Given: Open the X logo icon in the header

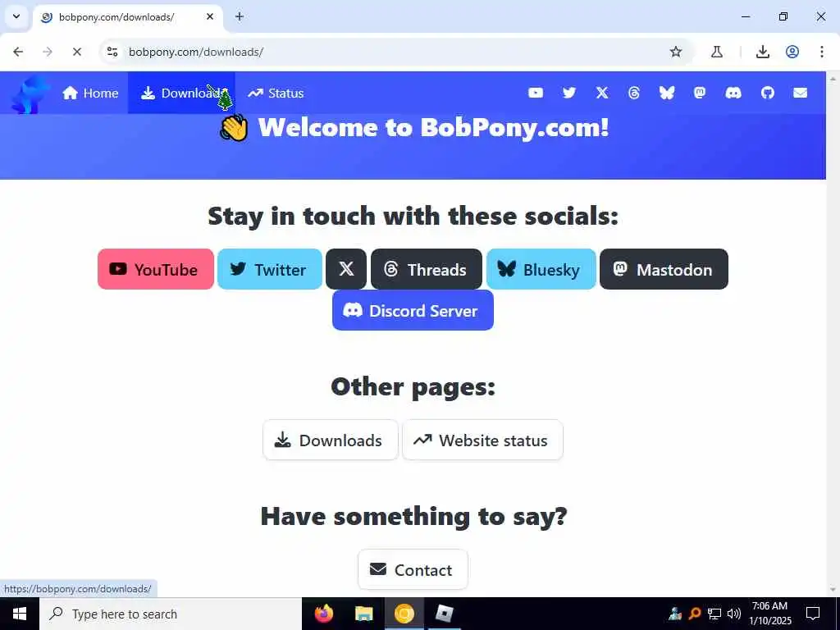Looking at the screenshot, I should pos(602,94).
